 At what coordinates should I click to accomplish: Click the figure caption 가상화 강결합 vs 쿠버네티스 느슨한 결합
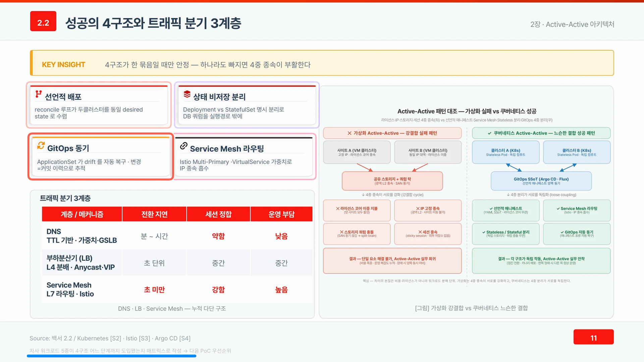click(471, 308)
